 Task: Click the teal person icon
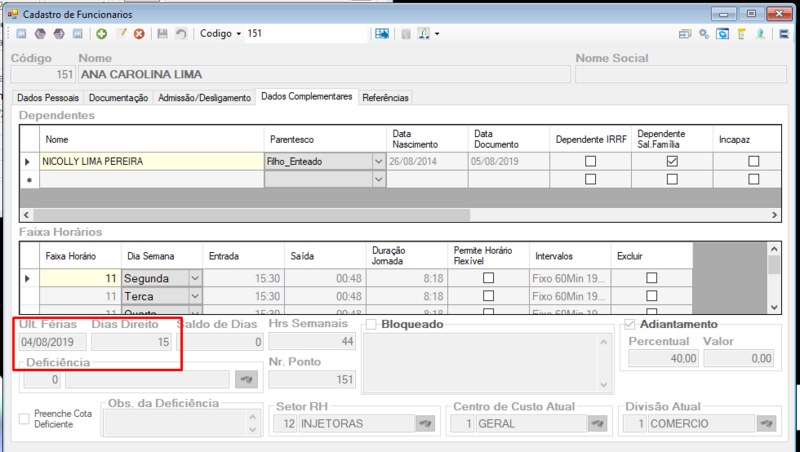coord(760,34)
